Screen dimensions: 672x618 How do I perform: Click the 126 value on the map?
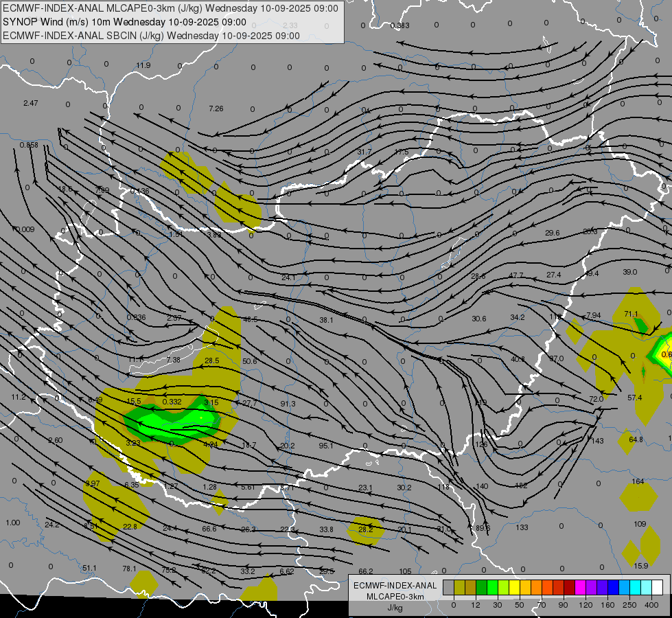pos(481,444)
